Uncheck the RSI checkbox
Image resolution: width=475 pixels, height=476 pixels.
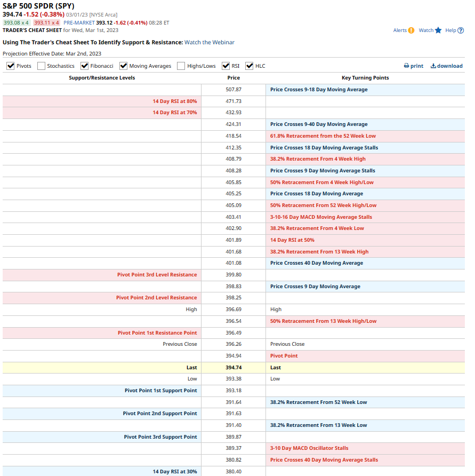point(226,66)
